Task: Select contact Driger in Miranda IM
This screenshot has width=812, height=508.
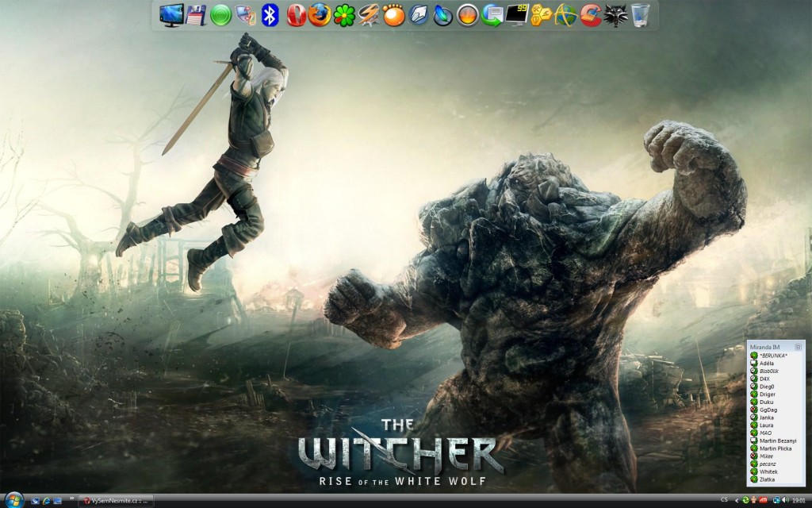Action: coord(776,394)
